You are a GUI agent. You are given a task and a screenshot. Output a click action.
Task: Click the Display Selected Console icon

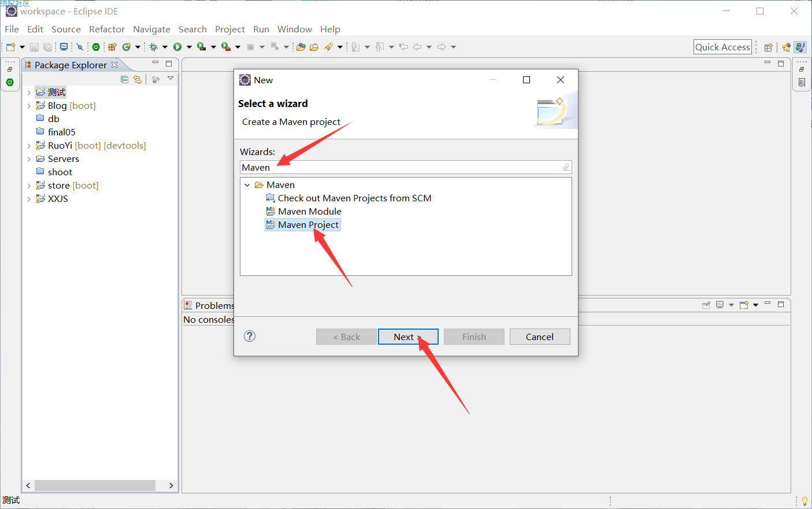[720, 305]
